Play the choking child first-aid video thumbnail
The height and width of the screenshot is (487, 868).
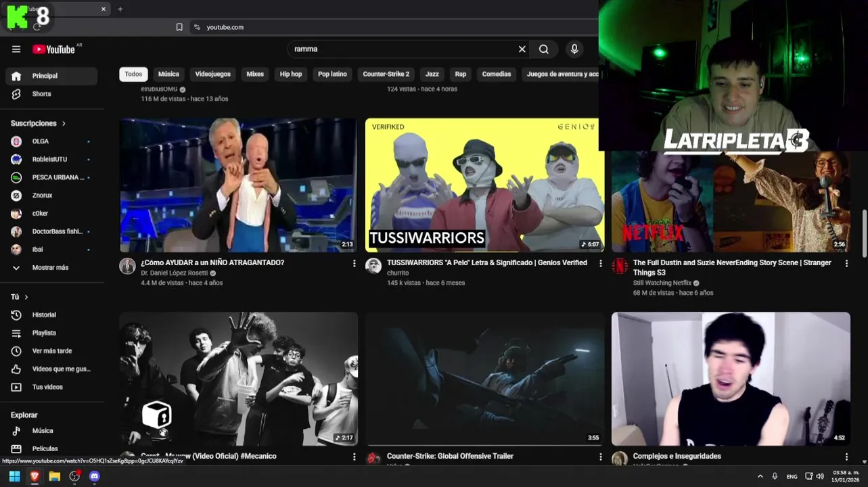point(239,185)
